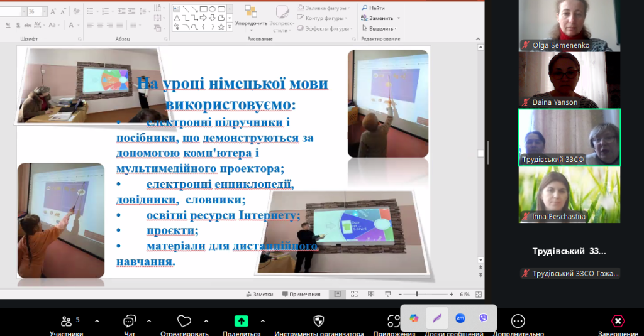The image size is (644, 336).
Task: Open Comments pane in status bar
Action: (301, 294)
